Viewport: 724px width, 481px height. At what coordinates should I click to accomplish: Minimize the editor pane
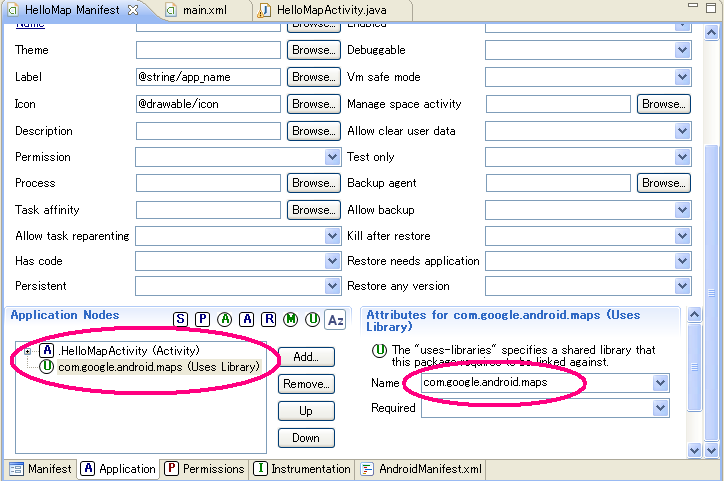(x=693, y=6)
